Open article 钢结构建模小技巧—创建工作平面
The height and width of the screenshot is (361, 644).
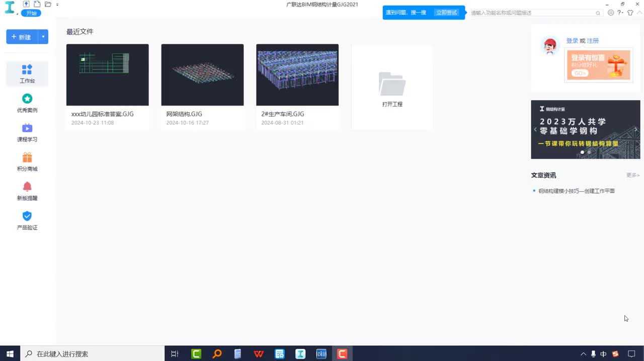(x=577, y=191)
